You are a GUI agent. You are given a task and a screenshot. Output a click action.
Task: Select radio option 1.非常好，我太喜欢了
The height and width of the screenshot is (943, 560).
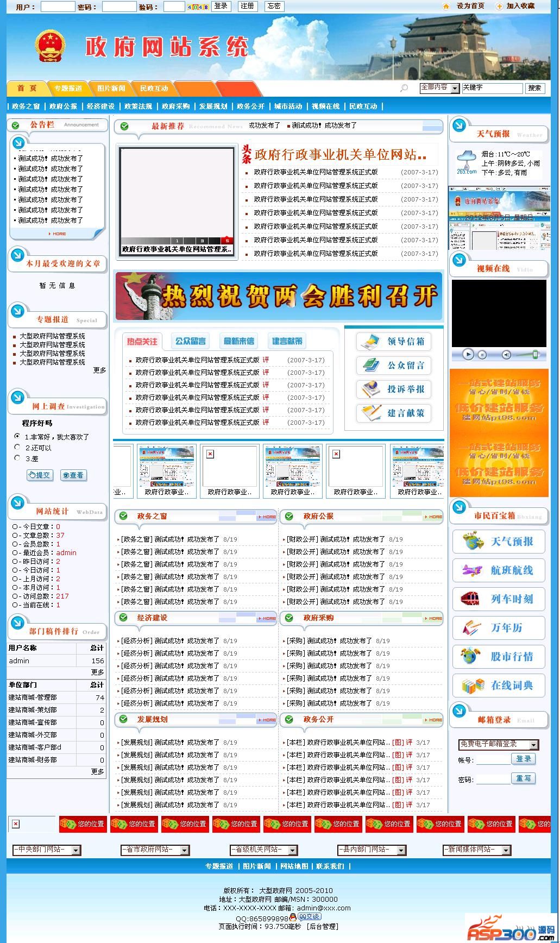[x=17, y=436]
